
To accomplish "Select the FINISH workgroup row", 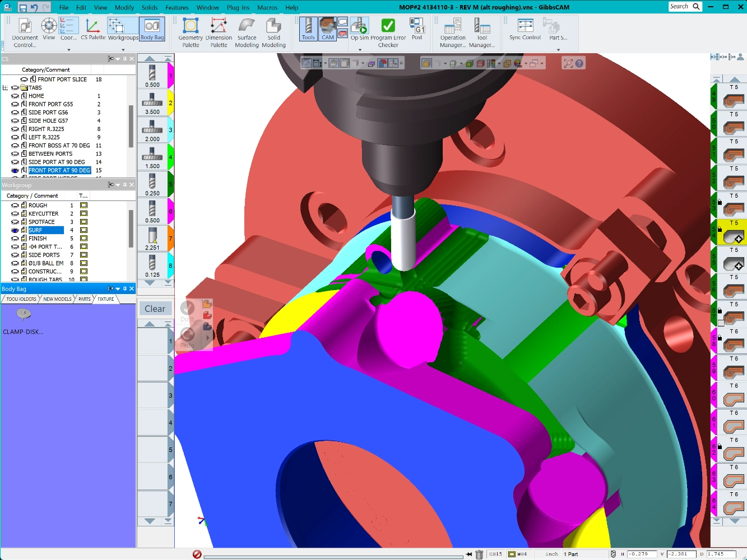I will click(38, 239).
